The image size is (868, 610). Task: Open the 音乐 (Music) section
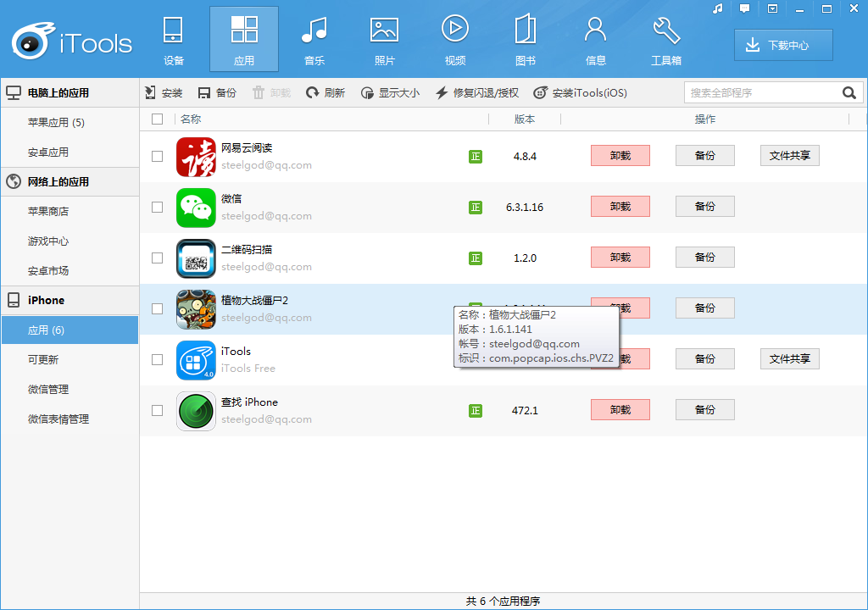(x=314, y=40)
